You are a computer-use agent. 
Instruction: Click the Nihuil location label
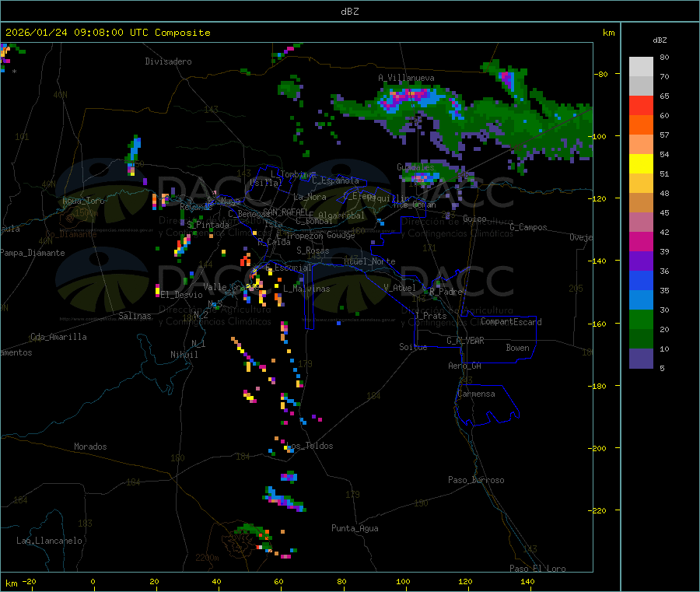[184, 355]
